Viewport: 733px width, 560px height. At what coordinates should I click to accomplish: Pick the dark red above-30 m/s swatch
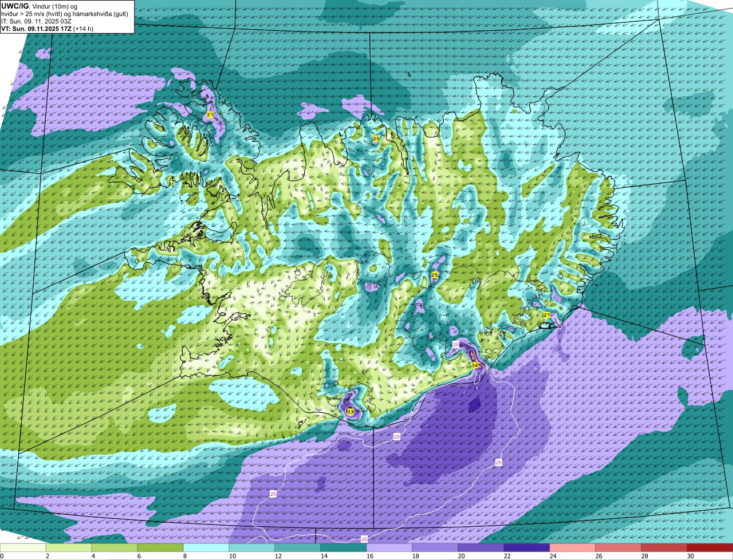(x=711, y=548)
